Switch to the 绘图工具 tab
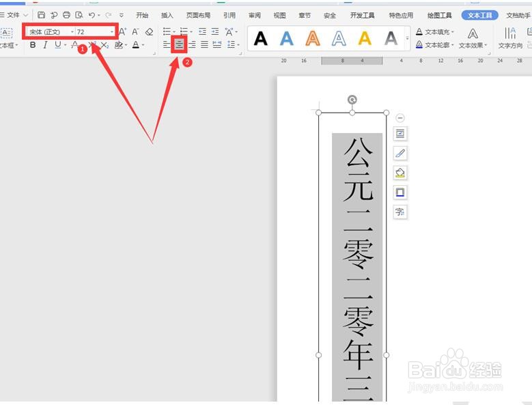Screen dimensions: 532x405 point(440,15)
